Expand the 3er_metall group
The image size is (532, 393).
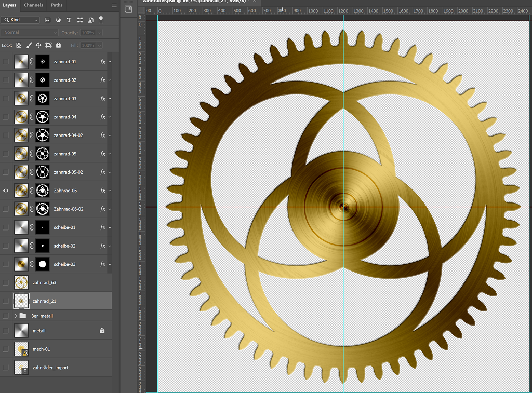coord(16,316)
